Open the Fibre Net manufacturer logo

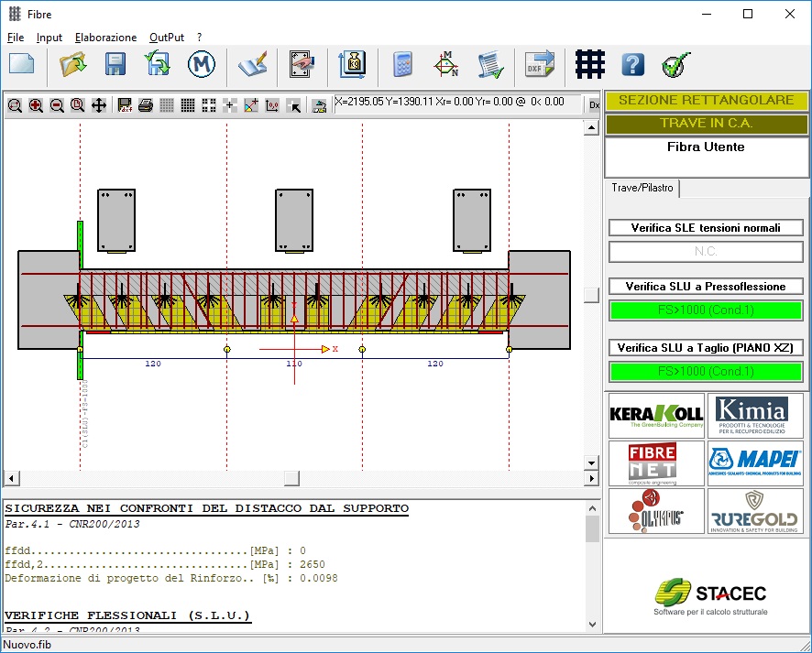[x=656, y=463]
